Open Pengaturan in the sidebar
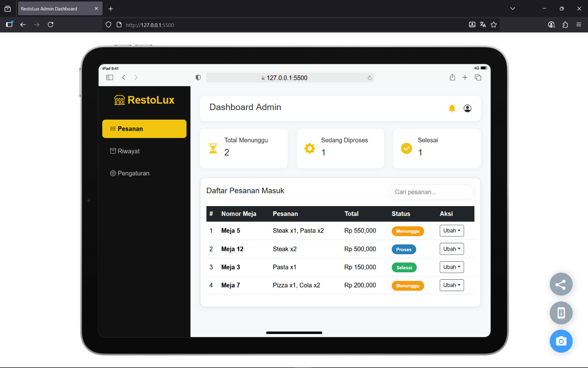This screenshot has width=588, height=368. point(133,173)
